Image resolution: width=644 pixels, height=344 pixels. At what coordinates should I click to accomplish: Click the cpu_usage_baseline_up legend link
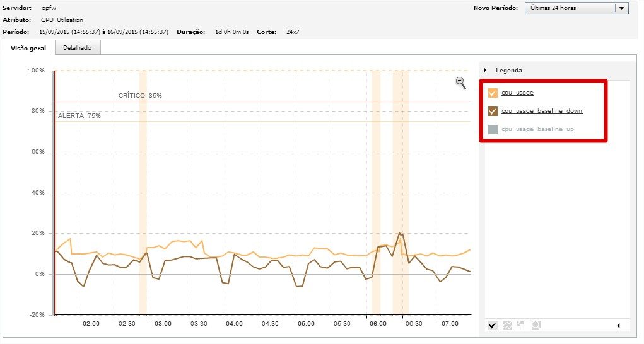[x=537, y=129]
